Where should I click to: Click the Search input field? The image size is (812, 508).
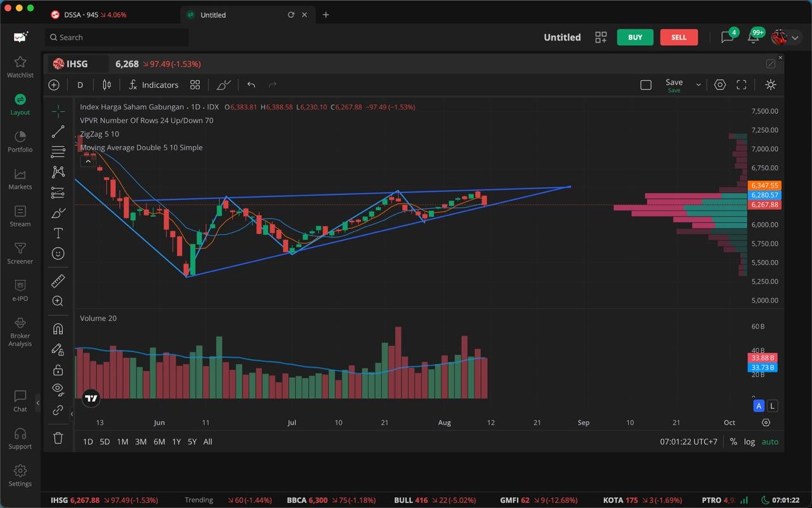[117, 37]
